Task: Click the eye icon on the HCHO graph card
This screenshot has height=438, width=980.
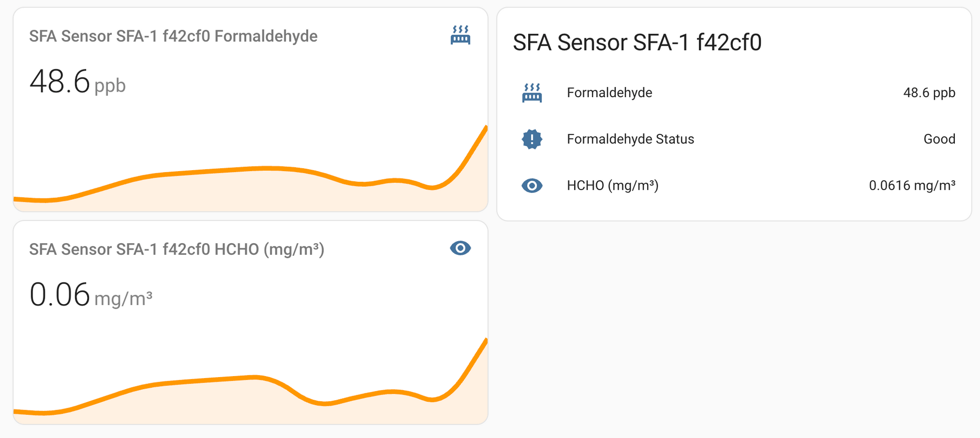Action: coord(460,248)
